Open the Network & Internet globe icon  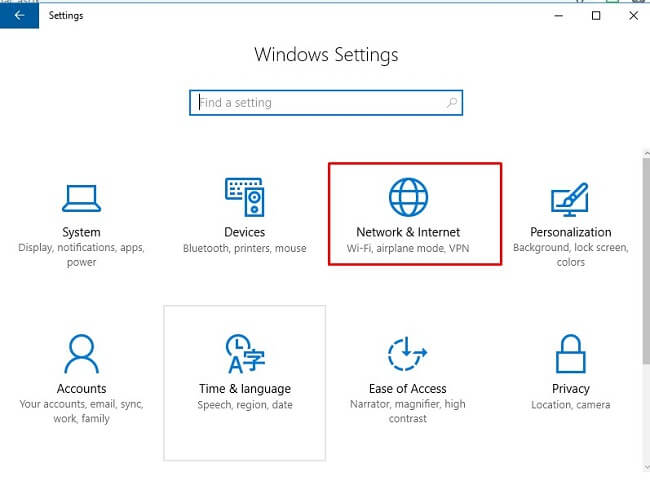[408, 197]
